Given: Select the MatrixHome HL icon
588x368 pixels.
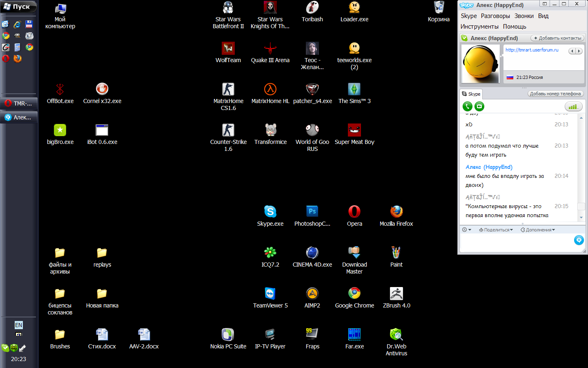Looking at the screenshot, I should click(x=270, y=94).
